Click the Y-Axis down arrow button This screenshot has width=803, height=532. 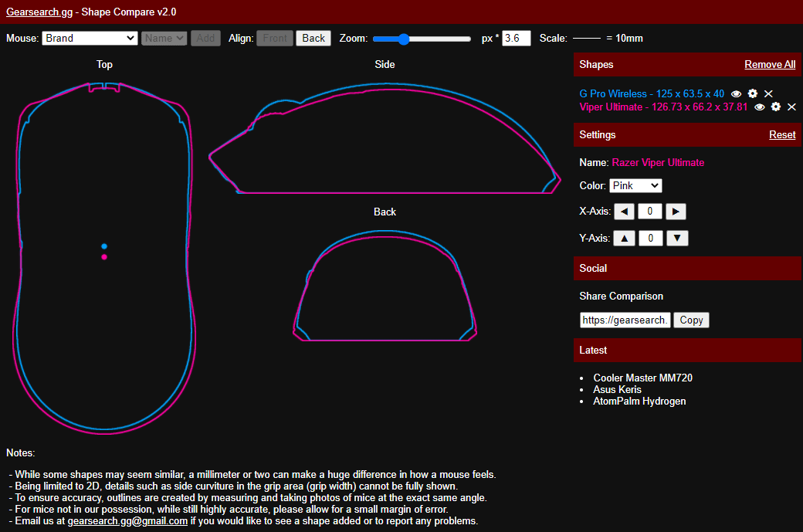click(x=677, y=238)
